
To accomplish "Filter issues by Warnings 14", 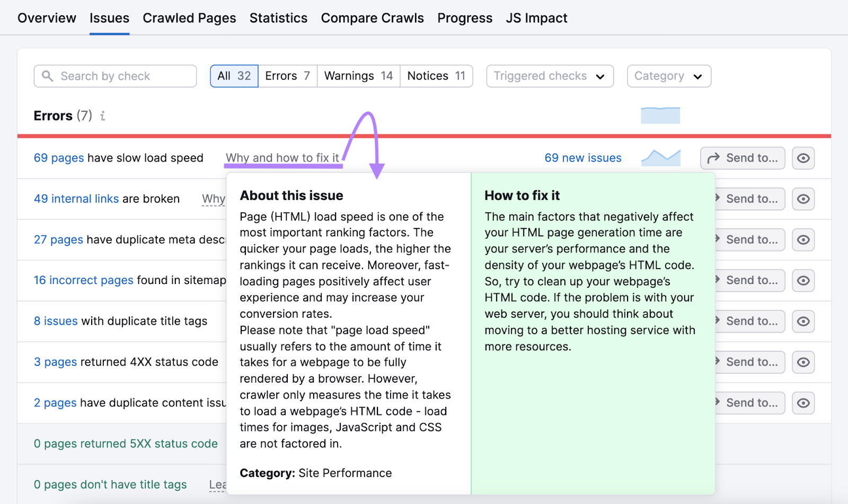I will 358,76.
